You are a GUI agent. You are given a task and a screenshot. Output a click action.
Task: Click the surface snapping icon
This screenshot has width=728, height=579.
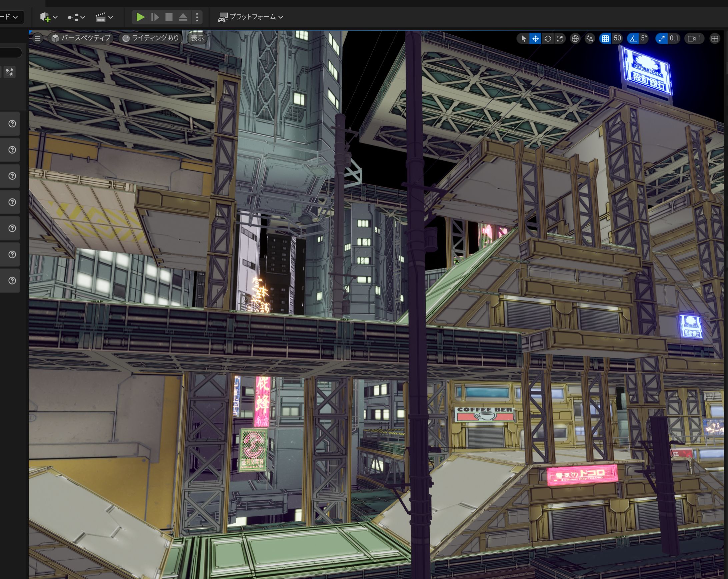tap(590, 39)
